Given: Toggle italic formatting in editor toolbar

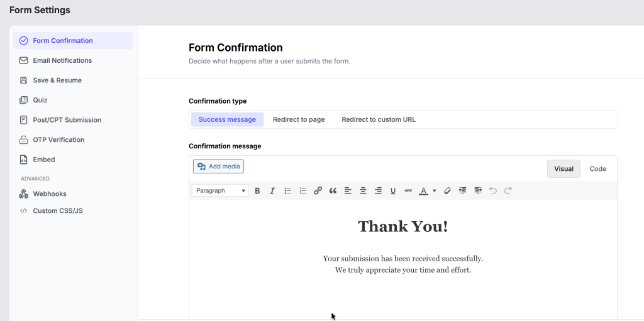Looking at the screenshot, I should [272, 190].
